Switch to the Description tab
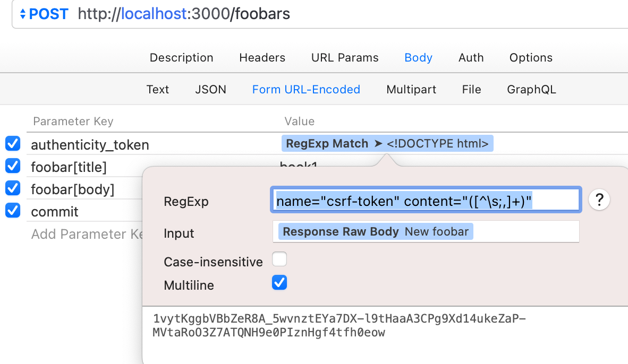Image resolution: width=628 pixels, height=364 pixels. click(181, 58)
